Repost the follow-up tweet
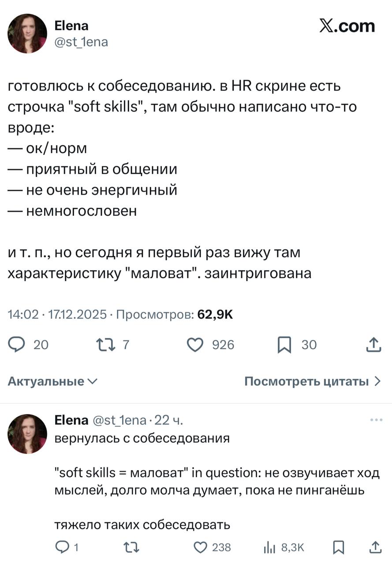This screenshot has width=392, height=565. 132,547
